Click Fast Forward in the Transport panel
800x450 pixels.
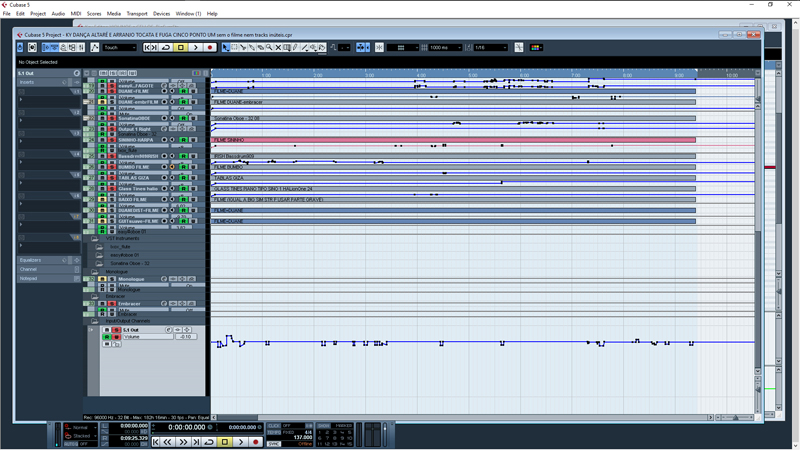point(183,442)
